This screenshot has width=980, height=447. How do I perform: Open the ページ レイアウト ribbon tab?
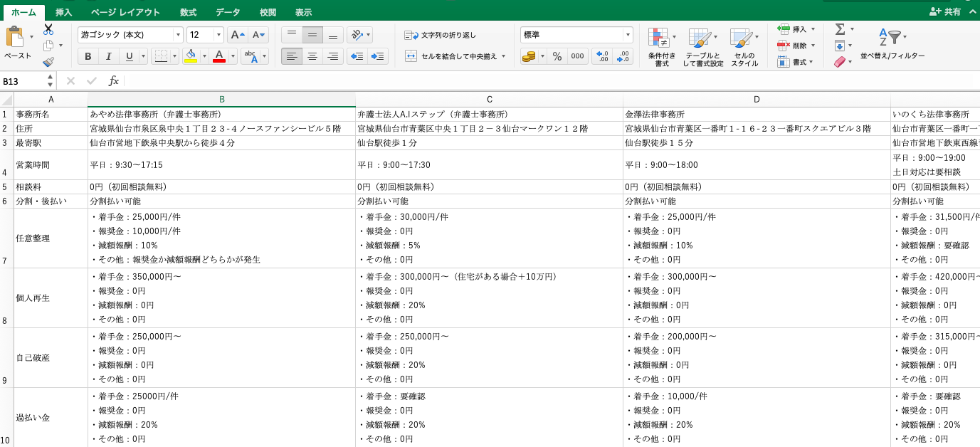(125, 12)
